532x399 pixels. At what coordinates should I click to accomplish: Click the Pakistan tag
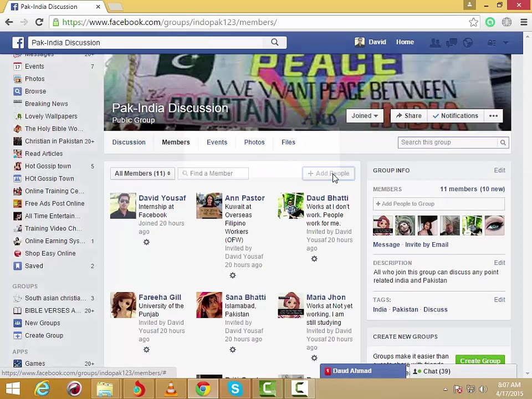[405, 309]
